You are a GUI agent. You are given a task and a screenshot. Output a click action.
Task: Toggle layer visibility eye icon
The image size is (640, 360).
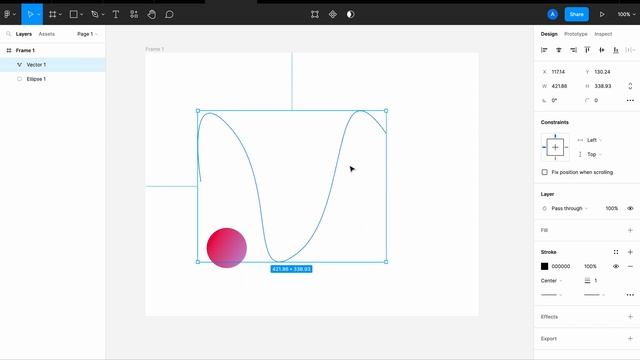[x=630, y=209]
